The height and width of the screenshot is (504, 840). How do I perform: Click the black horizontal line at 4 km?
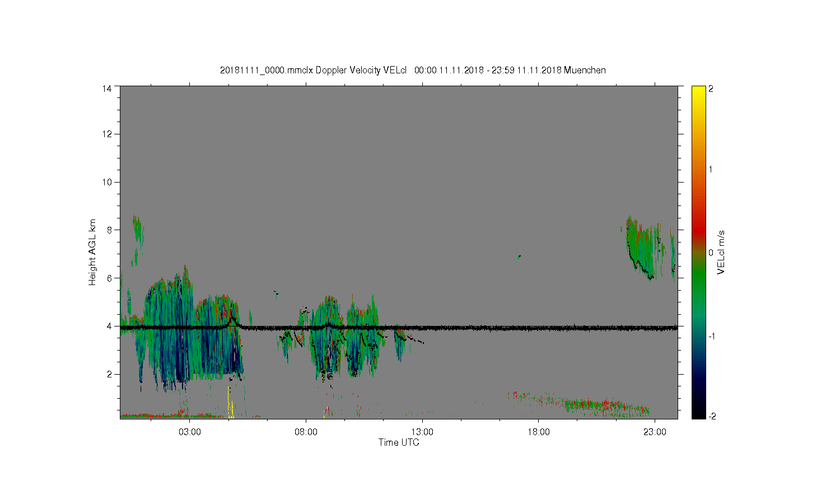coord(399,328)
